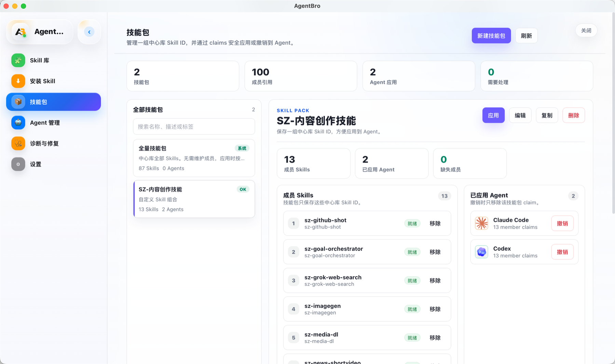The height and width of the screenshot is (364, 615).
Task: Click number badge 4 of sz-imagegen
Action: [293, 309]
